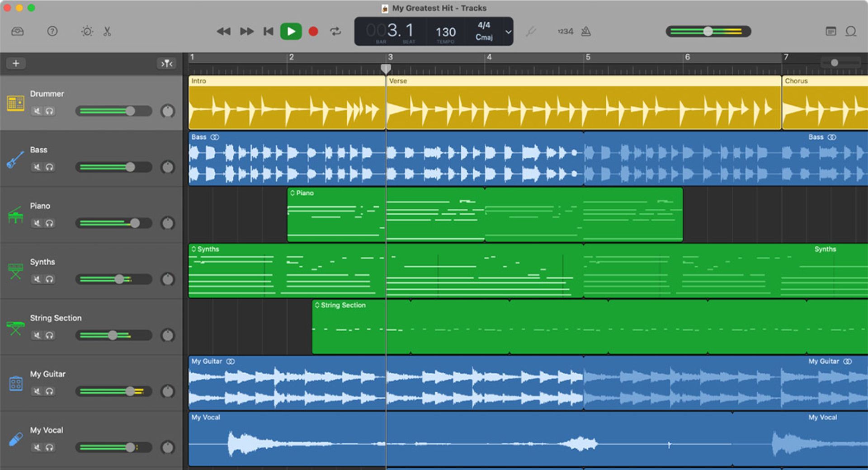Click the Rewind button
The height and width of the screenshot is (470, 868).
[223, 31]
